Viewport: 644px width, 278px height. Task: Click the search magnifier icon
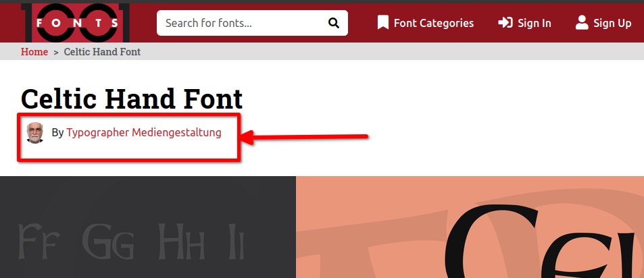point(334,23)
